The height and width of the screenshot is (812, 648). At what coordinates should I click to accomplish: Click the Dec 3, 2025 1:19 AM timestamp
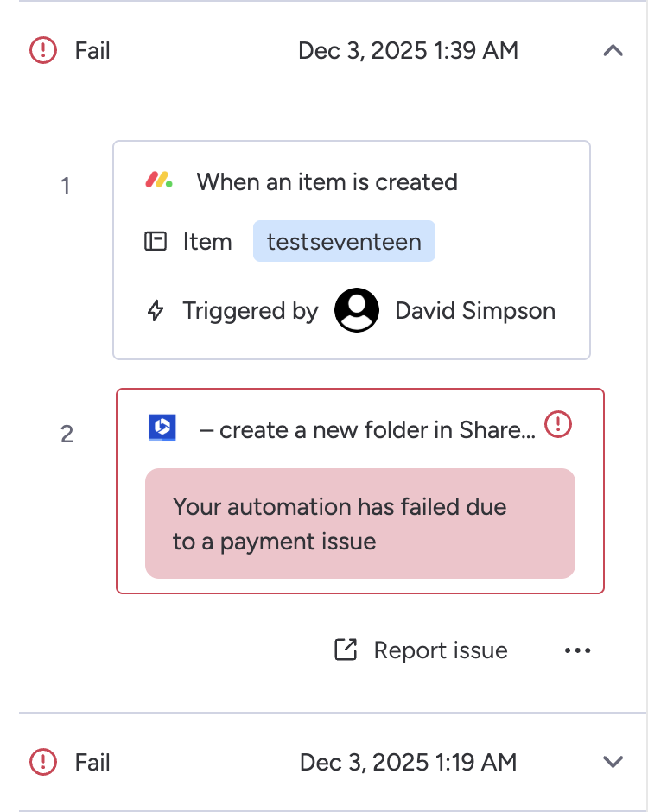408,762
